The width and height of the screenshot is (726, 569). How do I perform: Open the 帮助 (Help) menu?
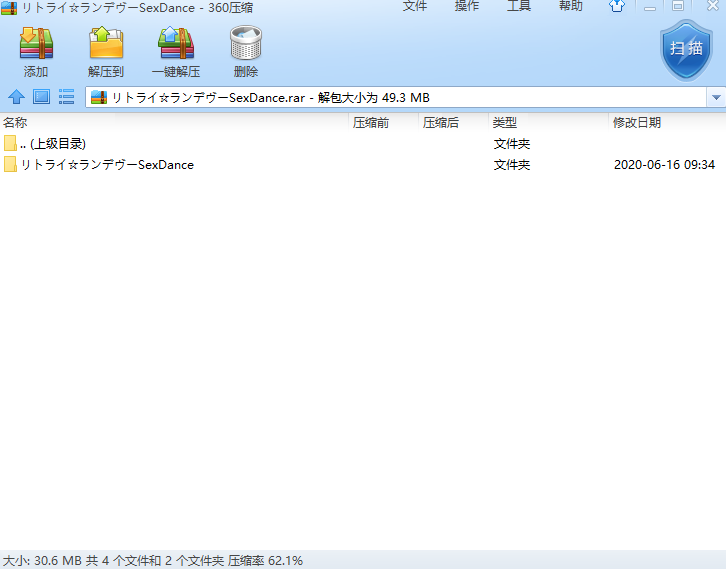(571, 7)
